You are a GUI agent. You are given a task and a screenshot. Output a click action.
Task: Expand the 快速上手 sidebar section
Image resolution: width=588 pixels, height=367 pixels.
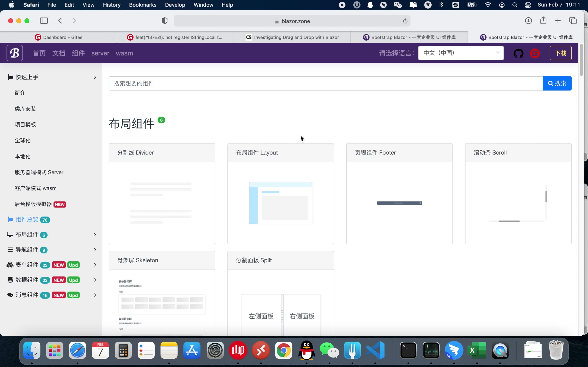[95, 77]
